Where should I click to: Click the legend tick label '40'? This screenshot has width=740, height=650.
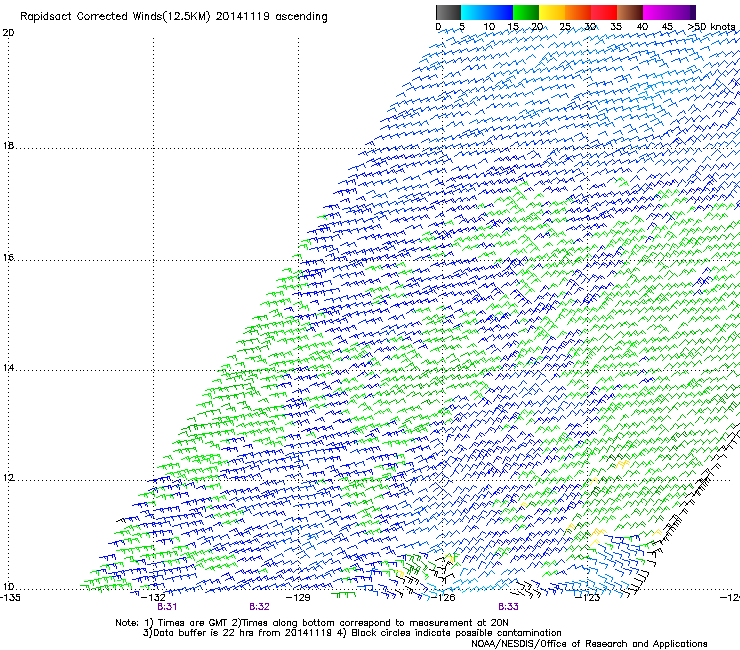coord(642,26)
